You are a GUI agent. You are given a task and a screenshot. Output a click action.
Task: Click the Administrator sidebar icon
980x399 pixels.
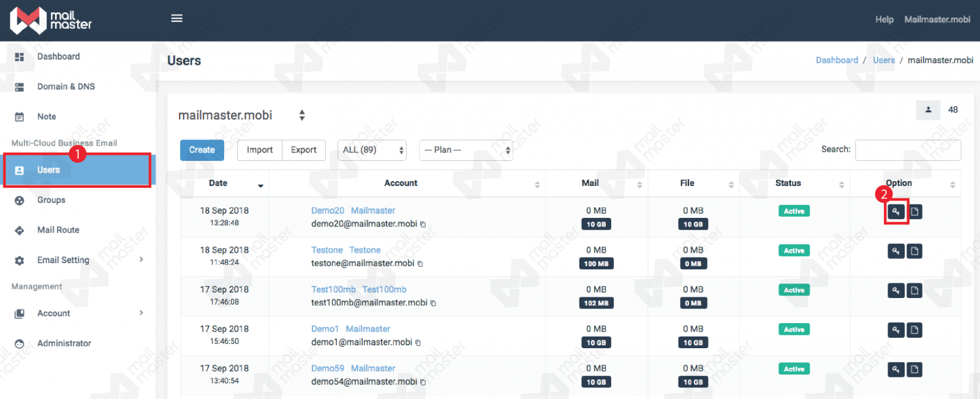20,343
